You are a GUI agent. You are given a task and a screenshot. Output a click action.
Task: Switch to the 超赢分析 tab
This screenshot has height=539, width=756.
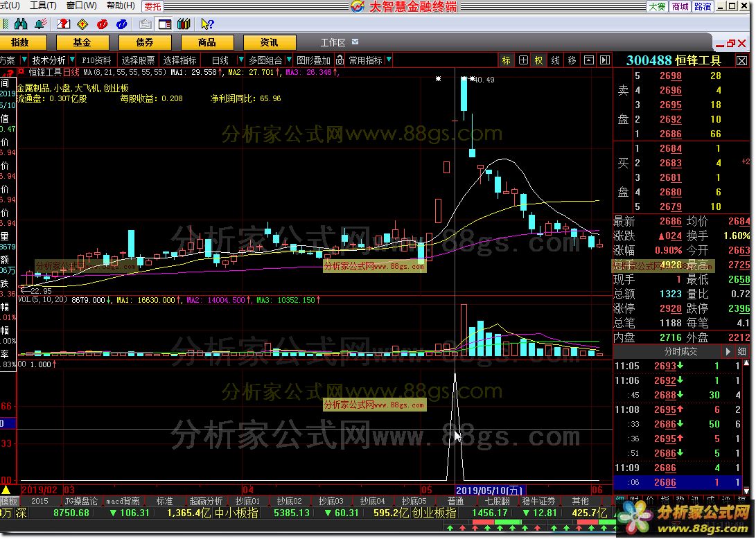tap(206, 501)
